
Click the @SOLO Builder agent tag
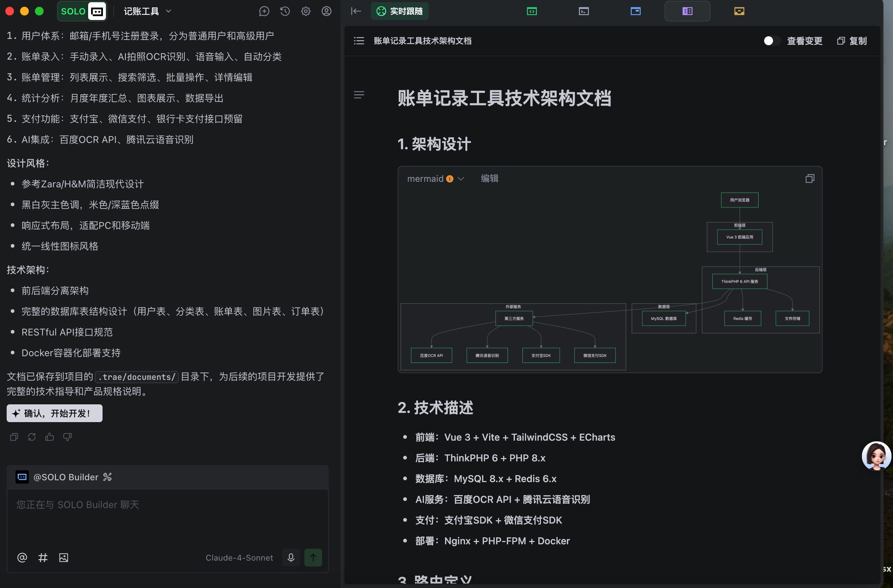(x=66, y=477)
